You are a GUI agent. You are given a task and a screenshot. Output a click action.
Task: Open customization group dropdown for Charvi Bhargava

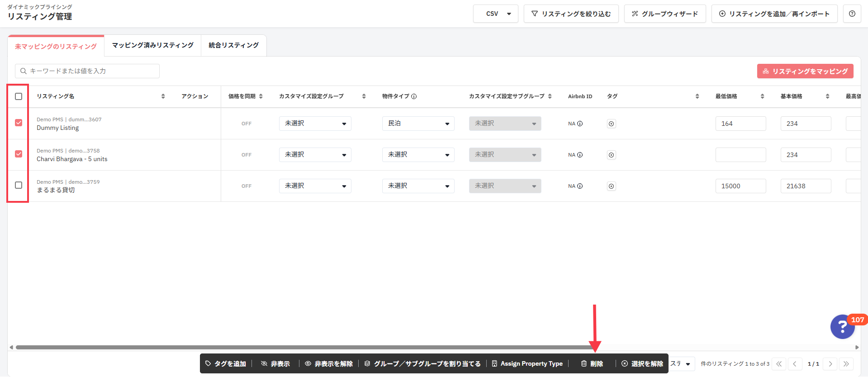click(x=315, y=155)
